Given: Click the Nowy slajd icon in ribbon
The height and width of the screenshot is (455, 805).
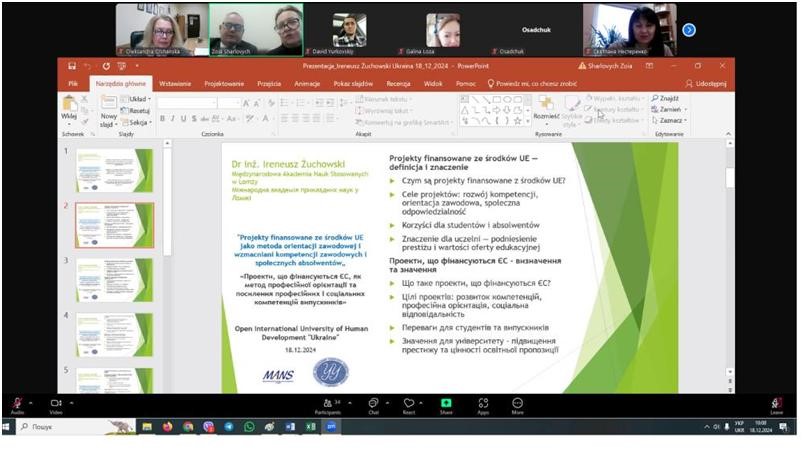Looking at the screenshot, I should [x=107, y=108].
